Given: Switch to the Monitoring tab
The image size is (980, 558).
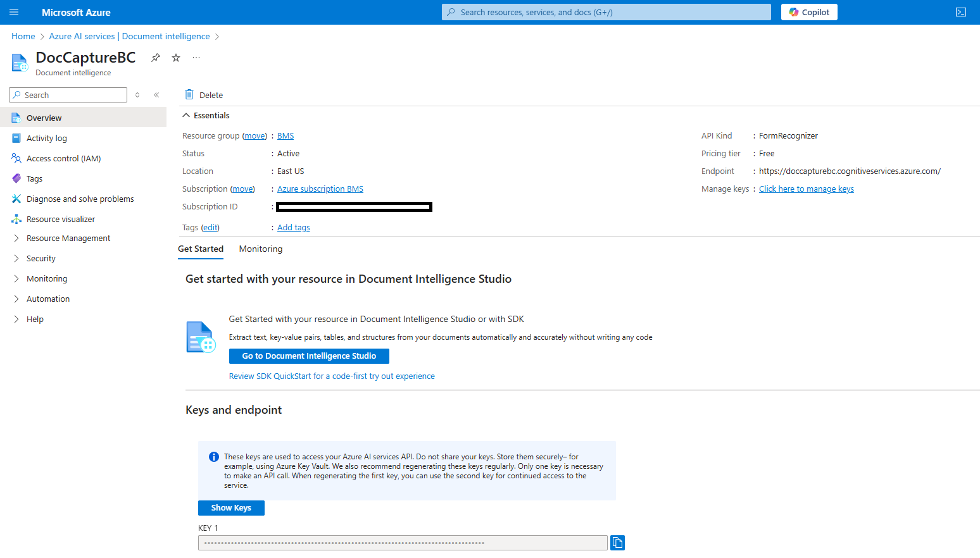Looking at the screenshot, I should (x=261, y=249).
